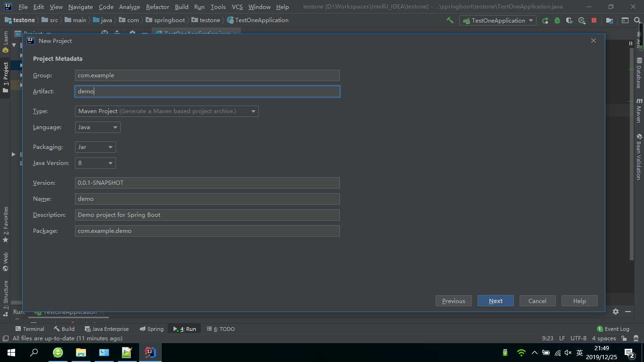644x362 pixels.
Task: Click the Previous button
Action: click(454, 301)
